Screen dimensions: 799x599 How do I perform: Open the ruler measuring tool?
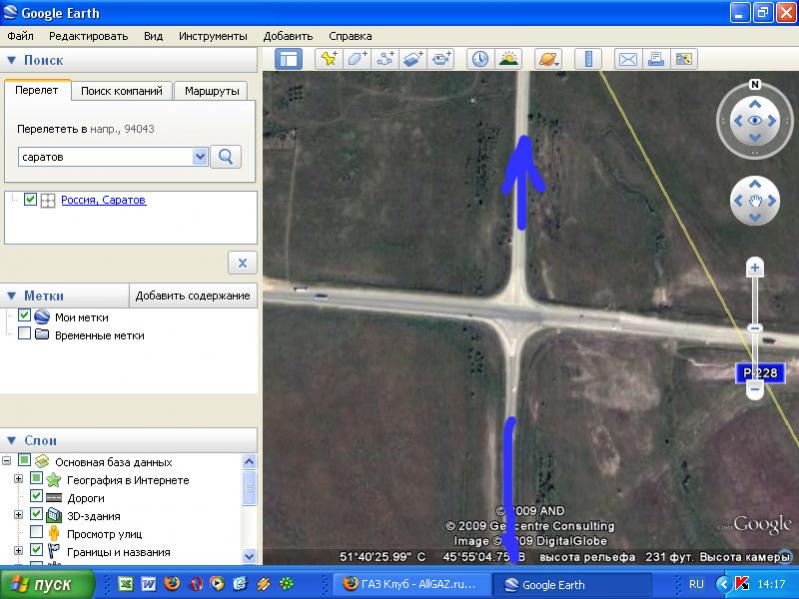[x=588, y=59]
